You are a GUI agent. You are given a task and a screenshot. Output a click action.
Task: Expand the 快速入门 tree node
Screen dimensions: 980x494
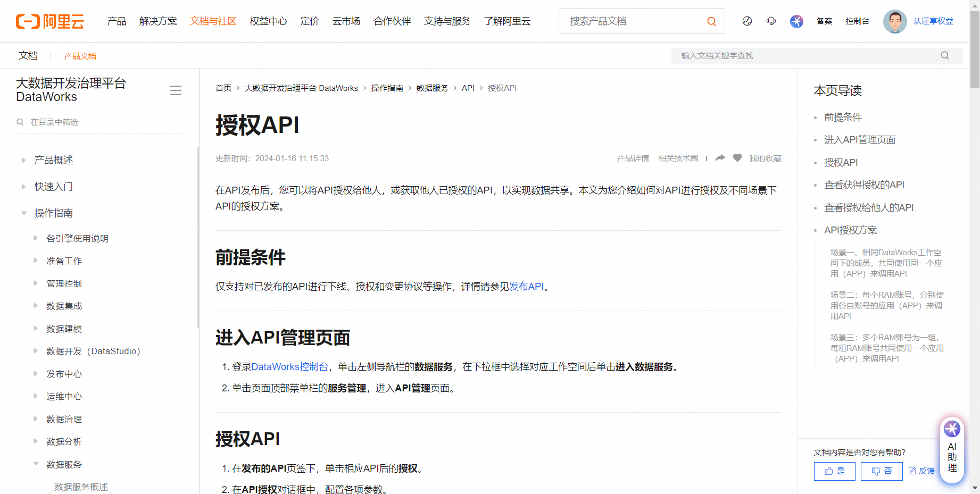(23, 187)
